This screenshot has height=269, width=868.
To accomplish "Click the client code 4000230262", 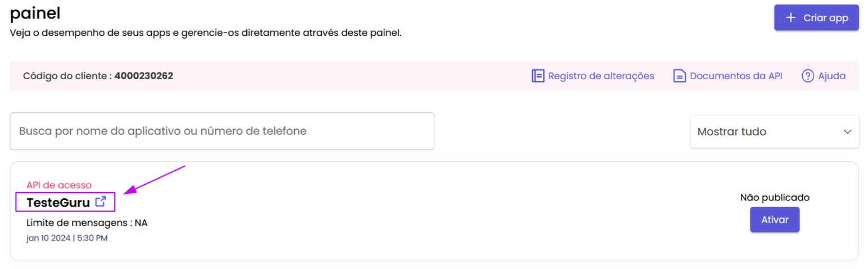I will [x=143, y=76].
